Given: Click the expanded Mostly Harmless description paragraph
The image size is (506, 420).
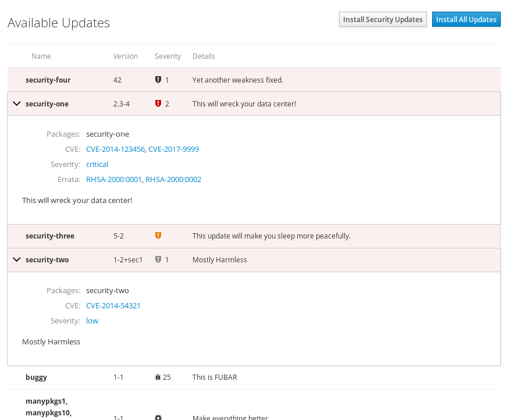Looking at the screenshot, I should point(51,341).
